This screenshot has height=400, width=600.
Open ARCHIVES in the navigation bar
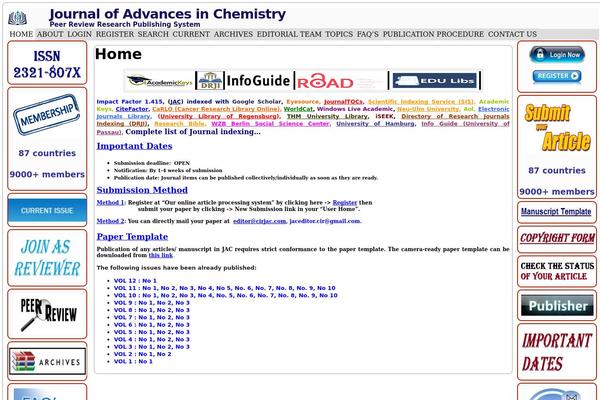click(233, 34)
